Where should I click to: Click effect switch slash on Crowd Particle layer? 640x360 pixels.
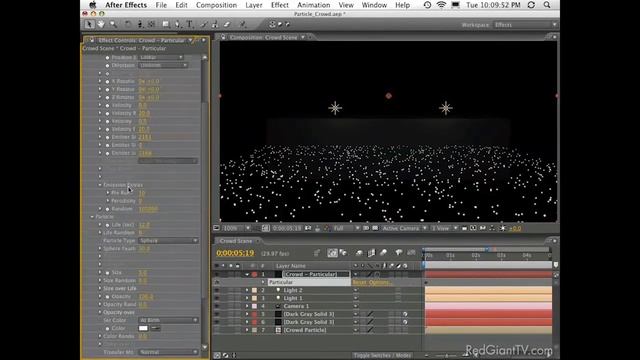(x=370, y=330)
